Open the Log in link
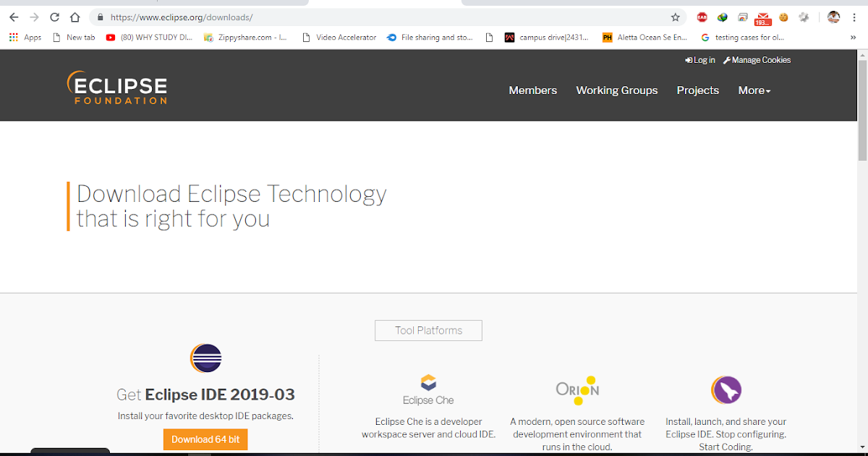Viewport: 868px width, 456px height. [699, 60]
